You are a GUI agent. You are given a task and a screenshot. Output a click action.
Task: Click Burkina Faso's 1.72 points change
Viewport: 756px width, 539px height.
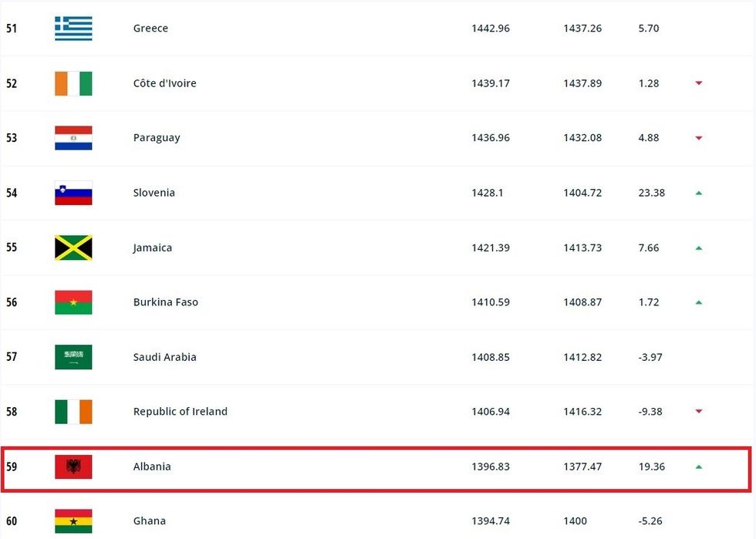649,302
